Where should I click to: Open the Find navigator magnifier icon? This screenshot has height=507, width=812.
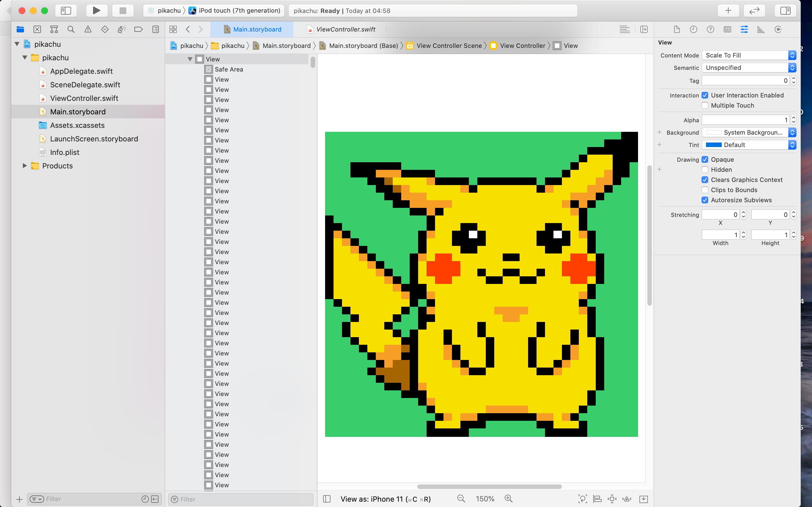click(71, 30)
